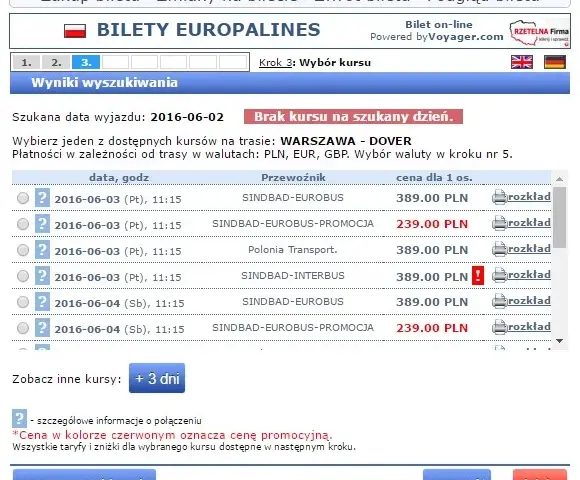Click date '2016-06-03 (Pt), 11:15' on Polonia row
Screen dimensions: 580x480
[x=118, y=251]
